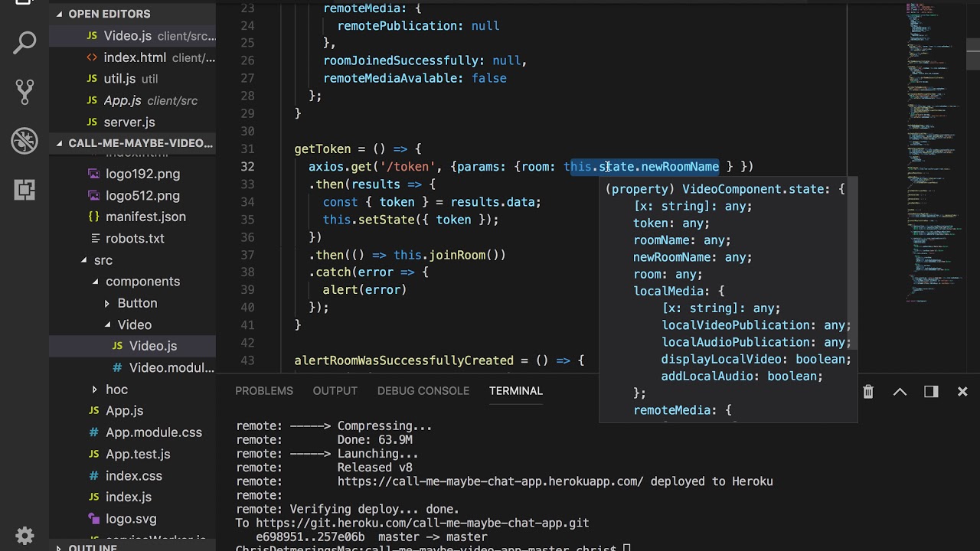This screenshot has height=551, width=980.
Task: Click the hash icon beside App.module.css
Action: (93, 432)
